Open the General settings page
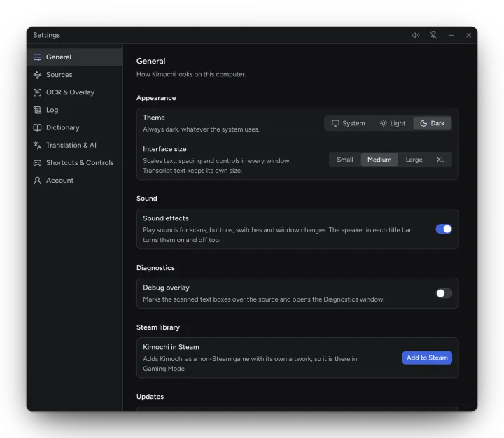This screenshot has height=438, width=504. coord(75,57)
